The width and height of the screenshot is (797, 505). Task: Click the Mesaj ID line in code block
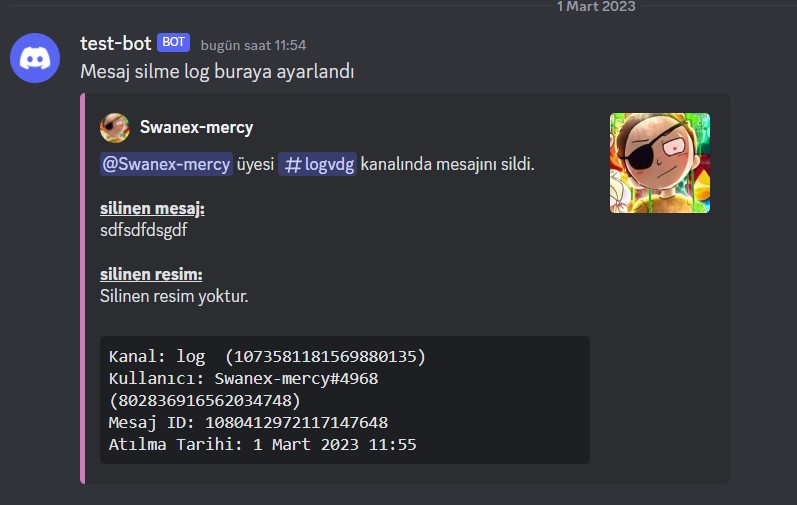pos(248,423)
